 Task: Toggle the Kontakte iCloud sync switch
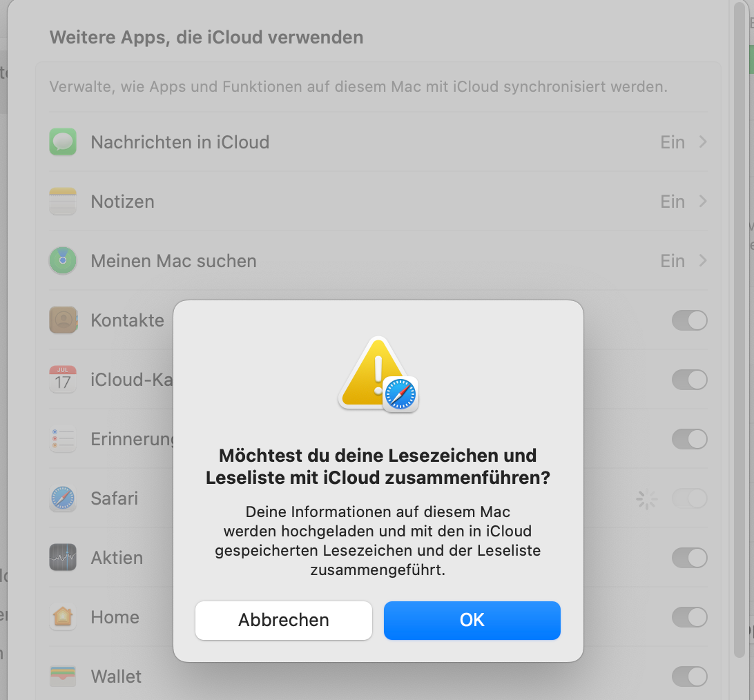690,320
